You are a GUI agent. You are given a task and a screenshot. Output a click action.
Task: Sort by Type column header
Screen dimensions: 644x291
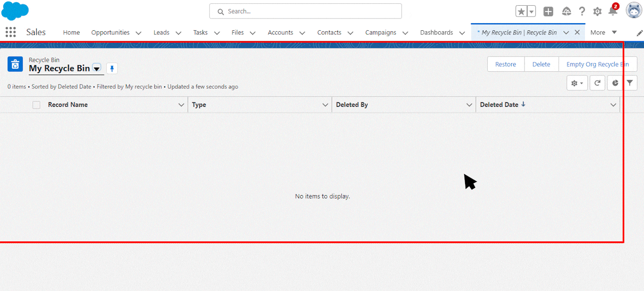coord(199,105)
